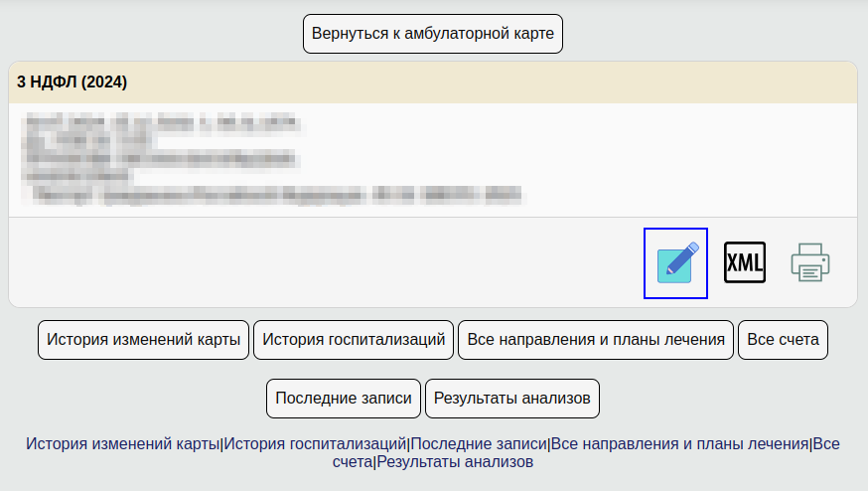868x491 pixels.
Task: Click the pencil edit icon
Action: (x=676, y=262)
